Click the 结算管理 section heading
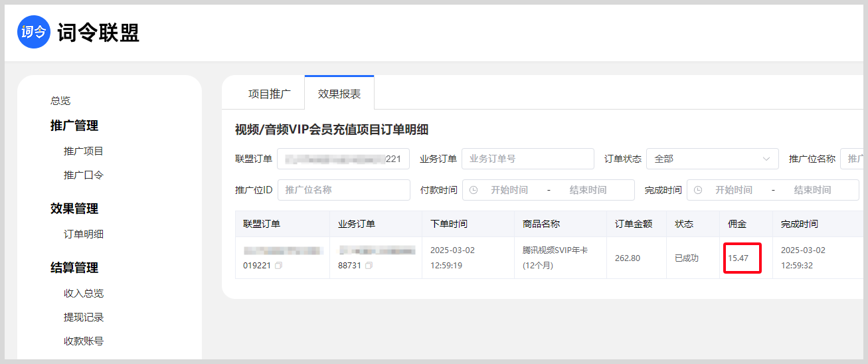This screenshot has height=364, width=868. 74,268
